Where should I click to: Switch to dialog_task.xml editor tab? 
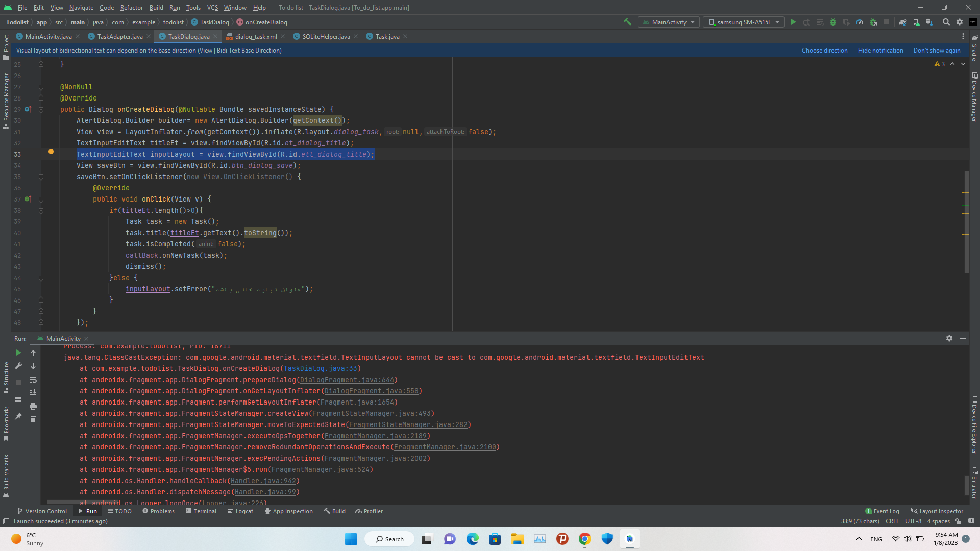(x=255, y=36)
